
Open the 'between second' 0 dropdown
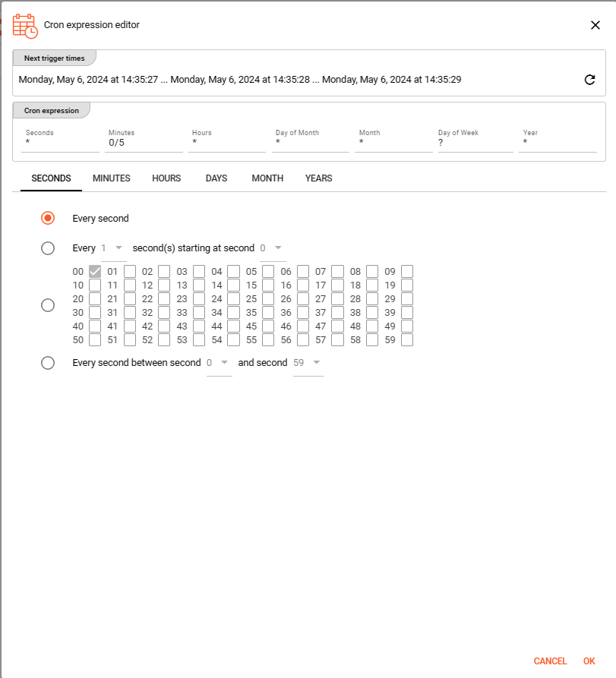[219, 363]
